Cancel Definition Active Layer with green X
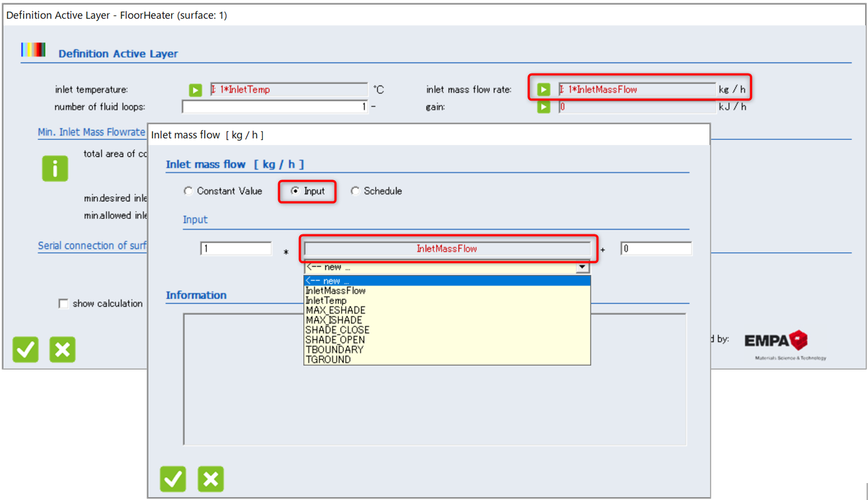Image resolution: width=868 pixels, height=500 pixels. coord(62,349)
